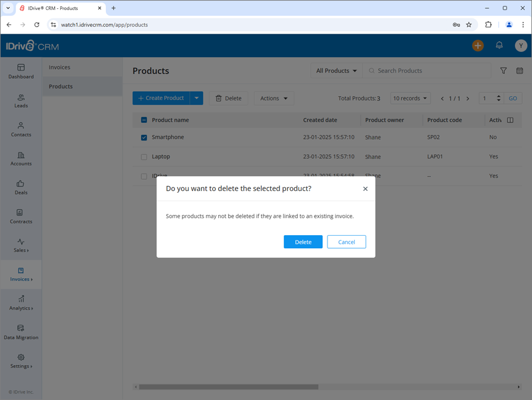Check the Laptop row checkbox
This screenshot has height=400, width=532.
point(144,157)
